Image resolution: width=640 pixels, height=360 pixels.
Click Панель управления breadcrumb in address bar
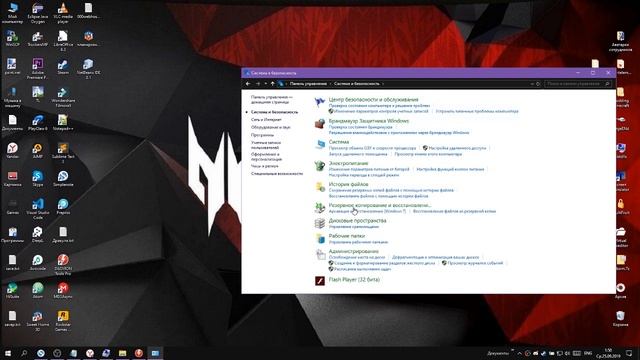coord(308,84)
